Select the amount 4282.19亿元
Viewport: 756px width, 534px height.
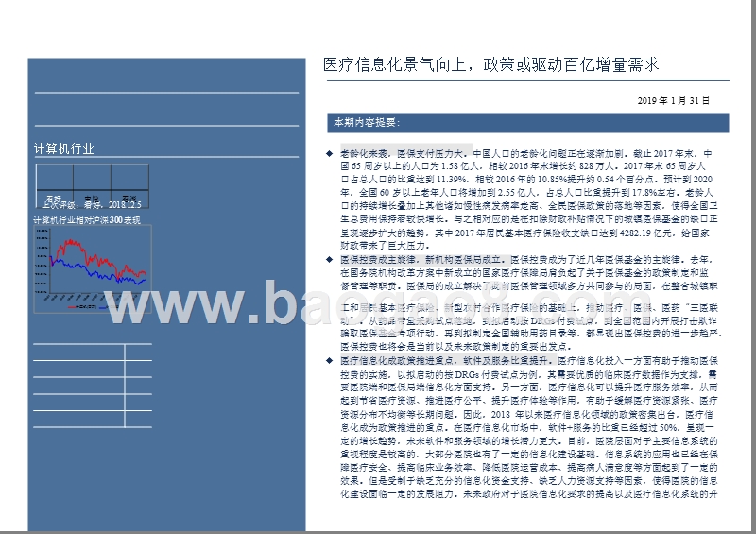(x=645, y=233)
